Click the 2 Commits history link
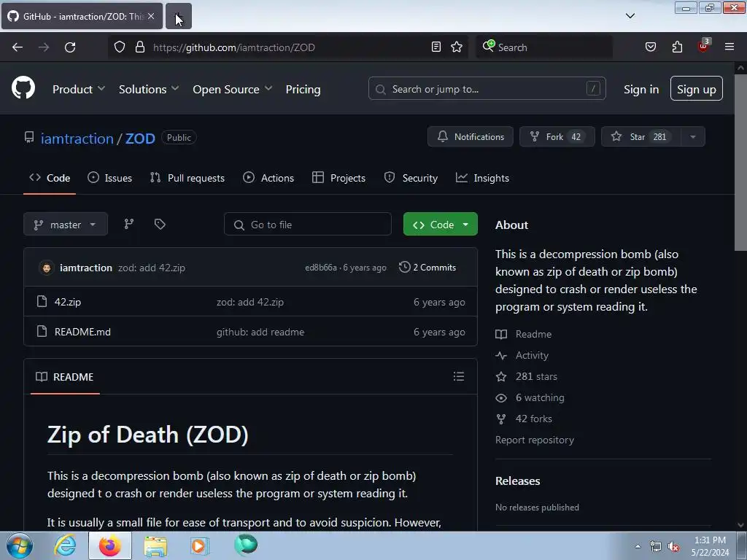This screenshot has width=747, height=560. coord(427,267)
